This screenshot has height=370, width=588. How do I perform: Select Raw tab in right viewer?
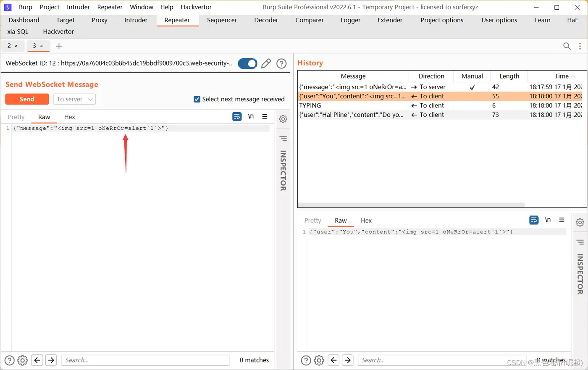click(x=341, y=220)
